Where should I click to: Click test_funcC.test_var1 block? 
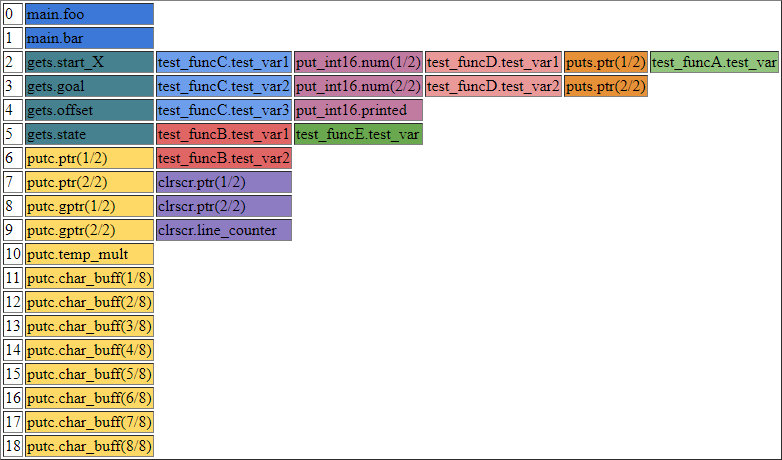point(224,62)
